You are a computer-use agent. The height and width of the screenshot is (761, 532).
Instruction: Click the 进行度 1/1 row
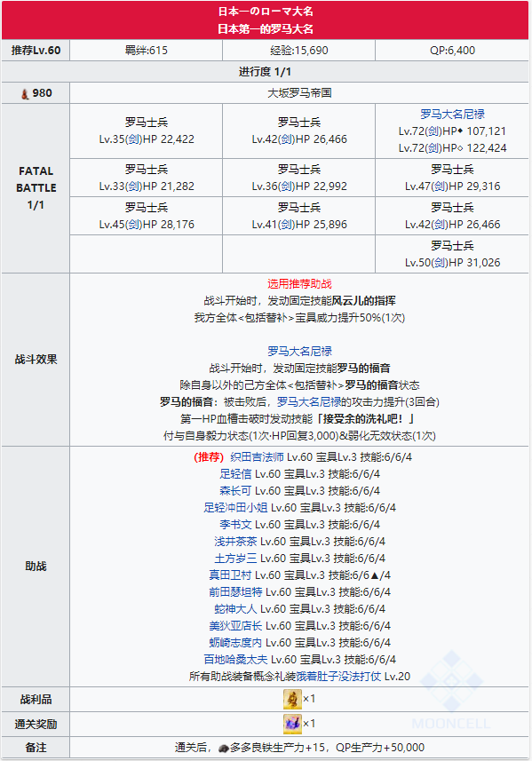tap(265, 72)
